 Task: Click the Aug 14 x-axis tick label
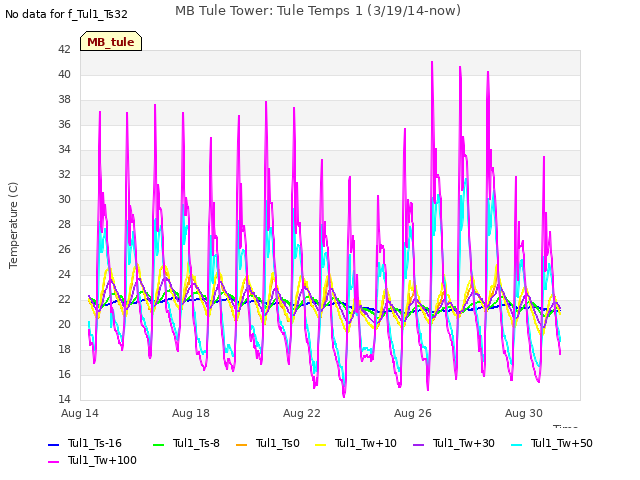tap(80, 413)
